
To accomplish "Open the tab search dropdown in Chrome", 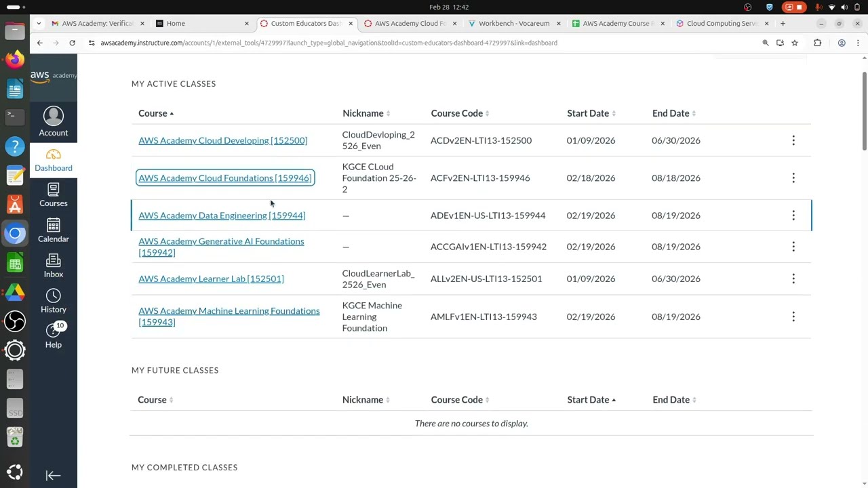I will (39, 23).
